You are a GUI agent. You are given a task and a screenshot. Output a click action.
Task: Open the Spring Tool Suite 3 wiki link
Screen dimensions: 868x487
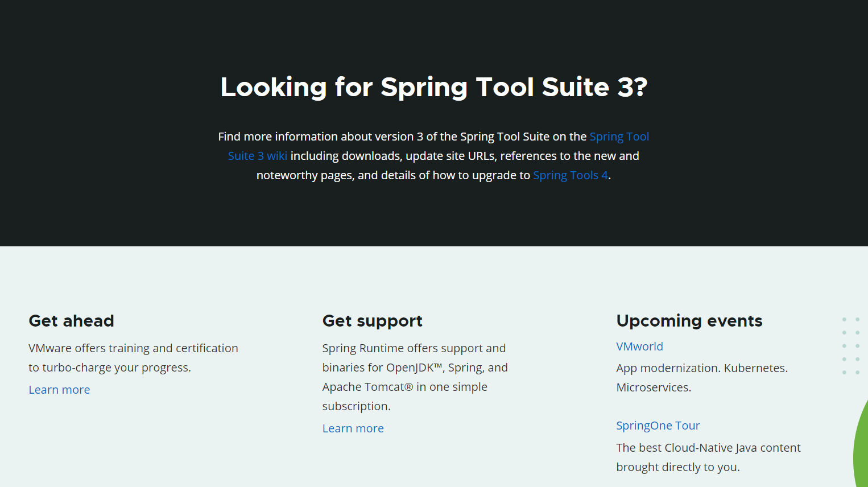tap(619, 137)
